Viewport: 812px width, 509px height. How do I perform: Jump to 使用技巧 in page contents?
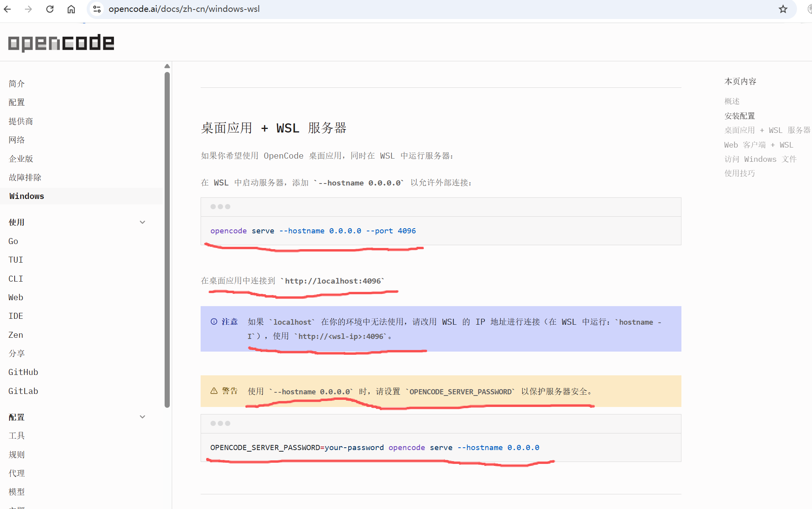[740, 173]
